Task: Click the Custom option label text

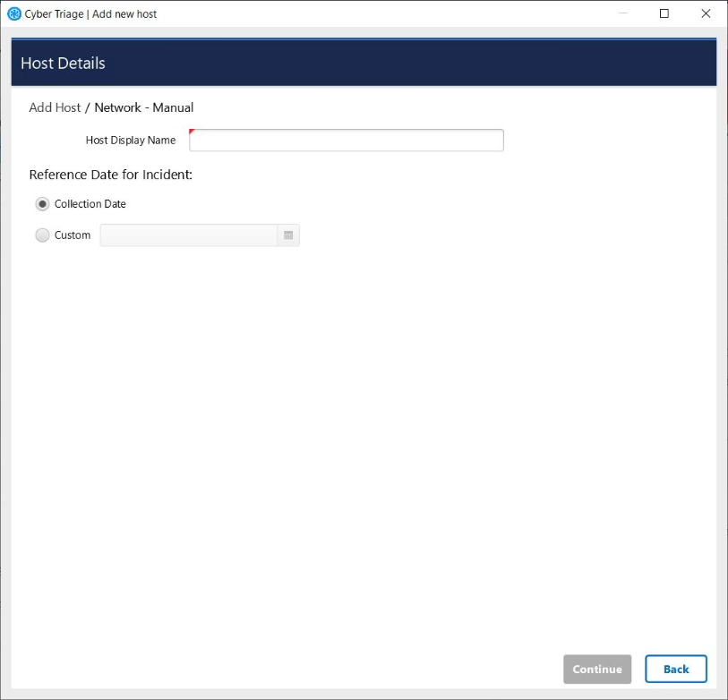Action: (x=73, y=235)
